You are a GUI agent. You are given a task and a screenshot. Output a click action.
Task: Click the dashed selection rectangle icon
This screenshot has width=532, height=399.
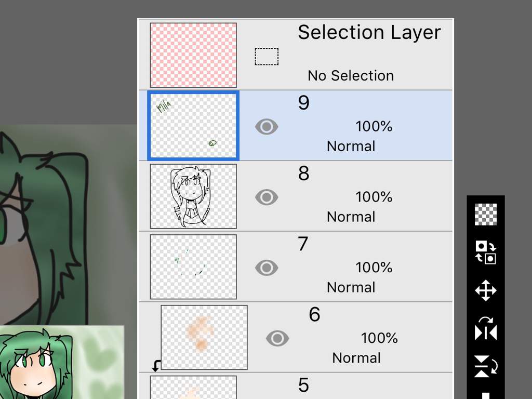coord(267,56)
